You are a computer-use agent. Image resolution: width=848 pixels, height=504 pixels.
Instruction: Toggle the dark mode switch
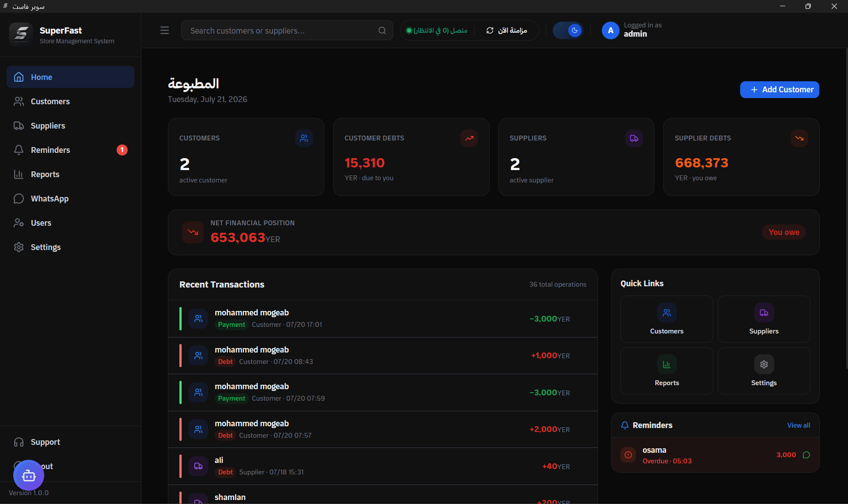pos(568,30)
